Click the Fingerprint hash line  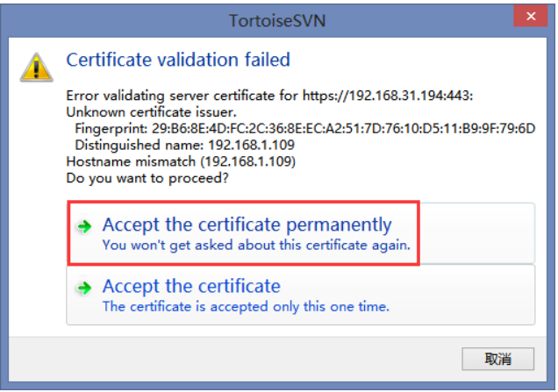[x=305, y=128]
